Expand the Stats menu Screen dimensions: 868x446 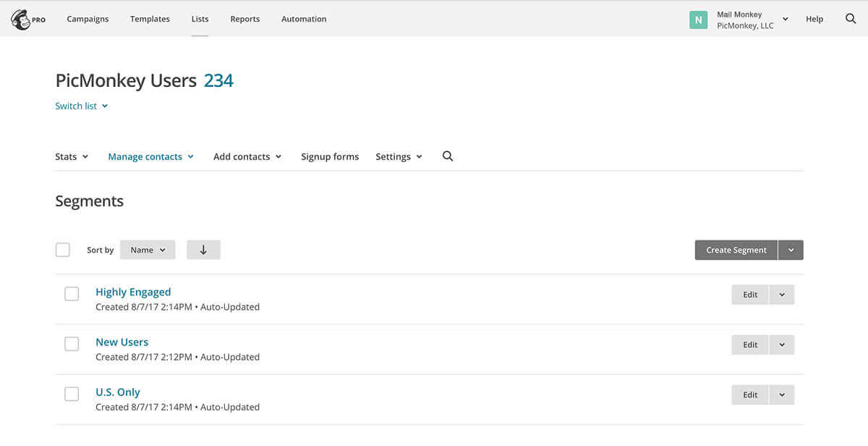coord(72,156)
